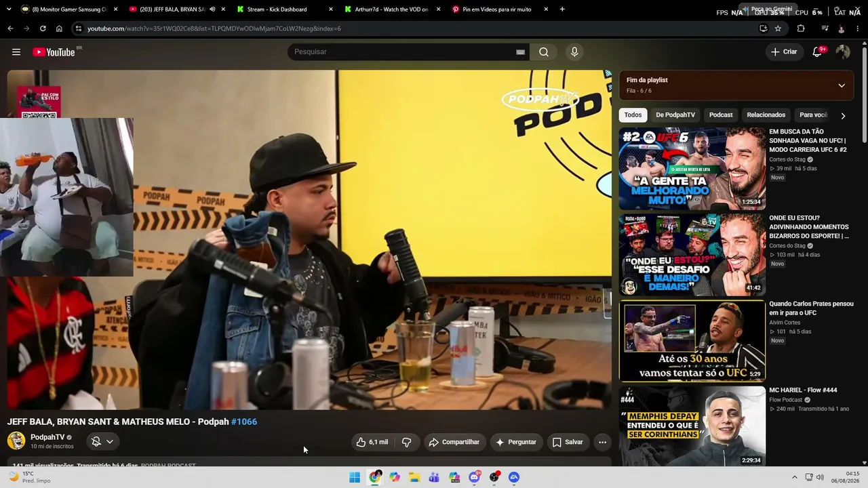Open the #1066 hashtag link

(244, 422)
